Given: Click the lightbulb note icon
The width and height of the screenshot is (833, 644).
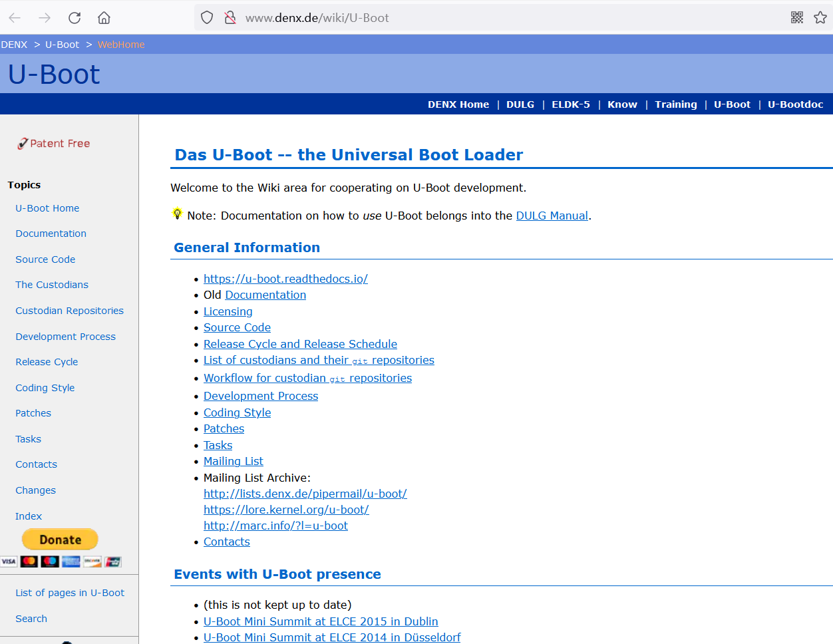Looking at the screenshot, I should [177, 214].
